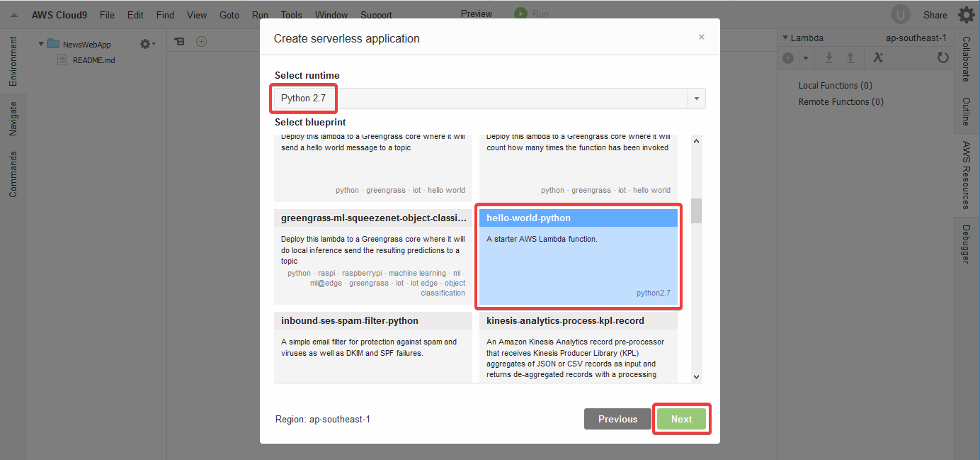Collapse the NewsWebApp folder triangle
The height and width of the screenshot is (460, 980).
click(x=41, y=44)
